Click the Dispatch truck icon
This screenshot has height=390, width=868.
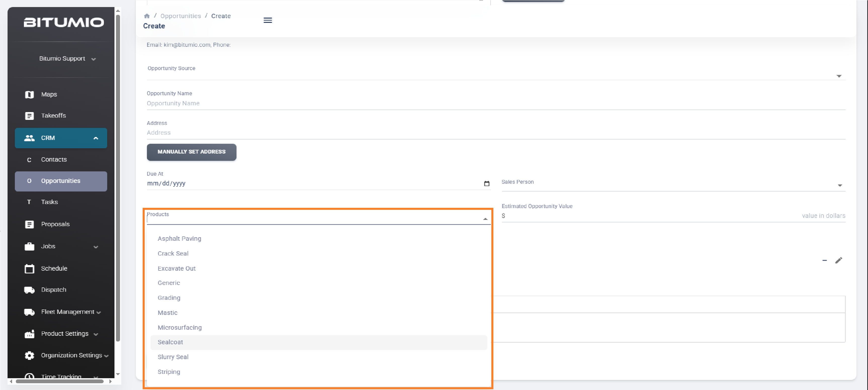(x=29, y=290)
